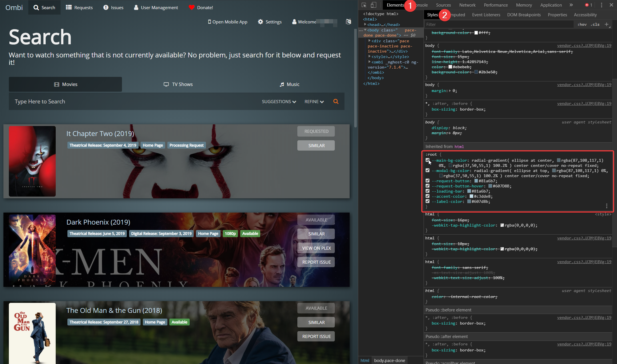Image resolution: width=617 pixels, height=364 pixels.
Task: Disable the --request-button property checkbox
Action: [x=427, y=181]
